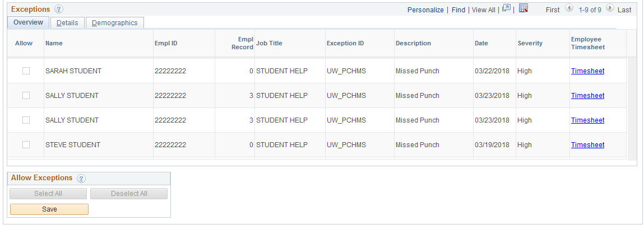Download grid to spreadsheet icon
The image size is (644, 225).
tap(523, 8)
